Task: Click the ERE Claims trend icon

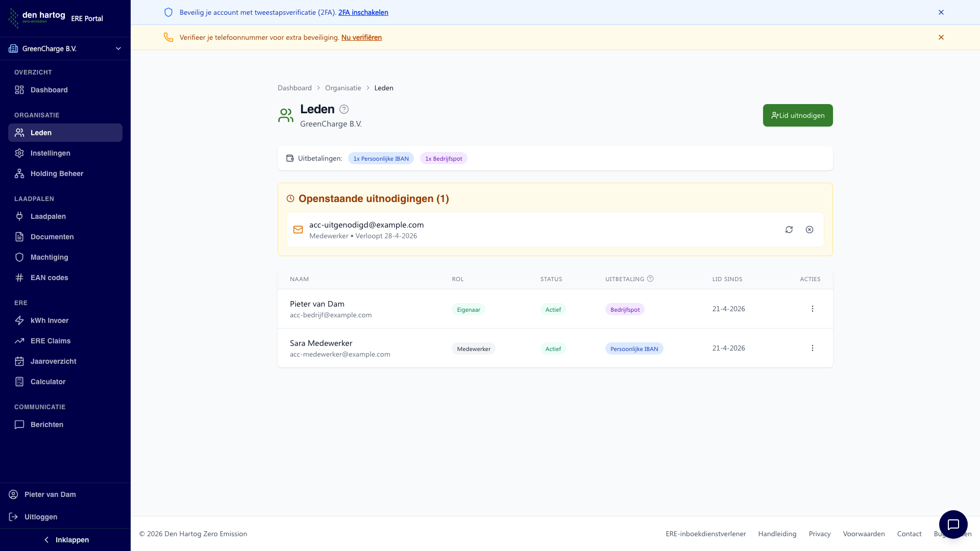Action: coord(19,341)
